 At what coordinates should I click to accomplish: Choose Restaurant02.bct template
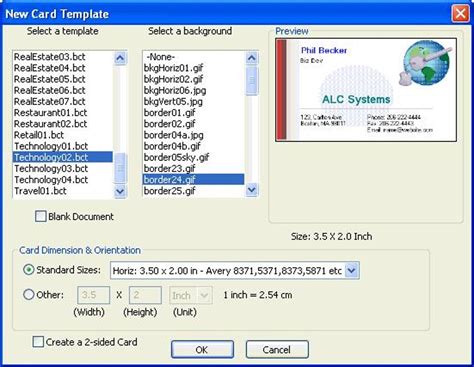click(63, 124)
